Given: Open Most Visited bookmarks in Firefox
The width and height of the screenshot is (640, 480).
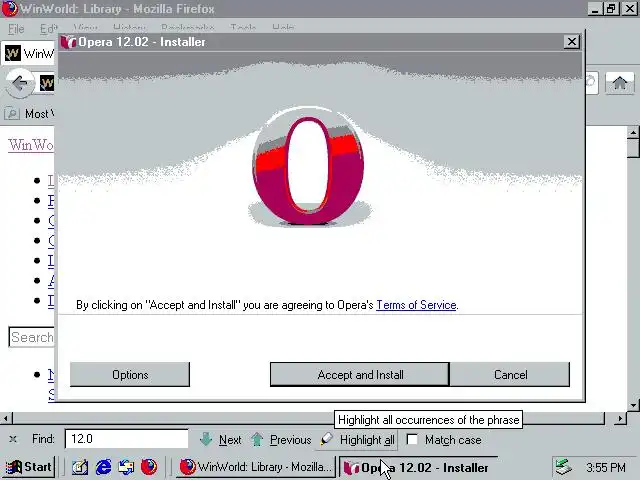Looking at the screenshot, I should coord(29,113).
